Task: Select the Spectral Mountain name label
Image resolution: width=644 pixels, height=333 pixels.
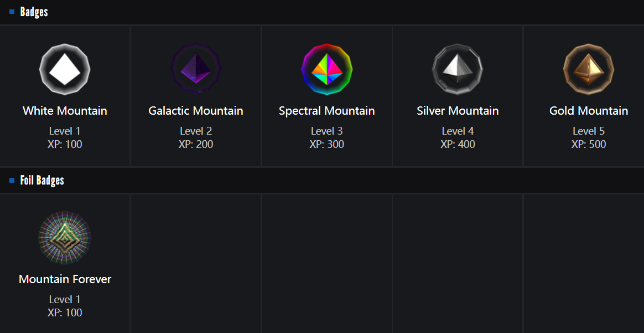Action: point(326,111)
